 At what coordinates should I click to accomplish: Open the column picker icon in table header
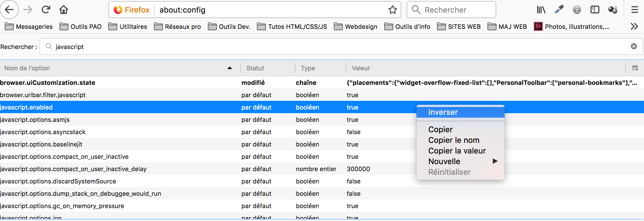pos(635,68)
